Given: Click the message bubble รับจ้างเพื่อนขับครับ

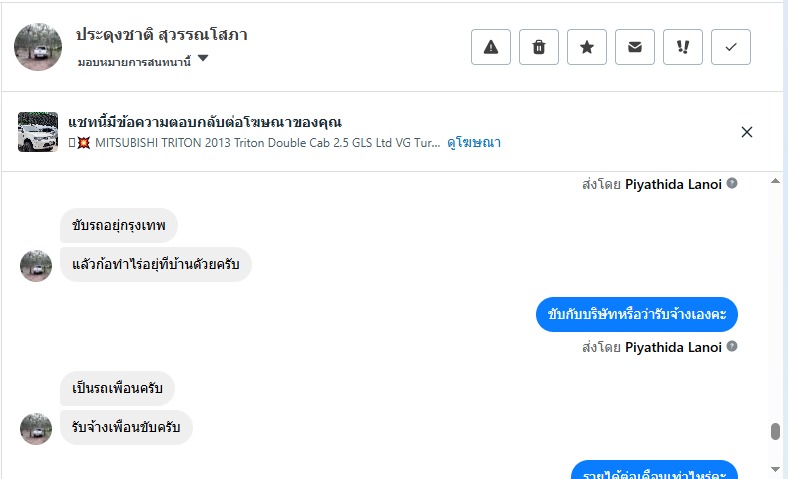Looking at the screenshot, I should click(x=126, y=428).
